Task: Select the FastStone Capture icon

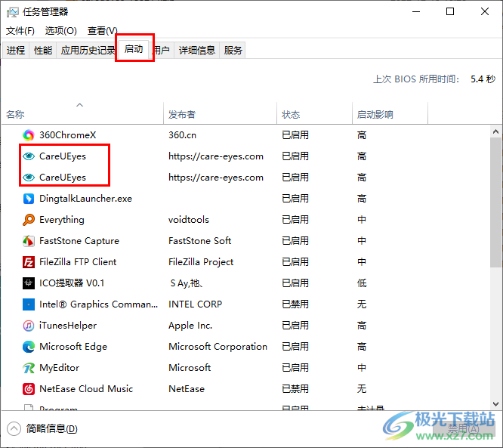Action: 29,241
